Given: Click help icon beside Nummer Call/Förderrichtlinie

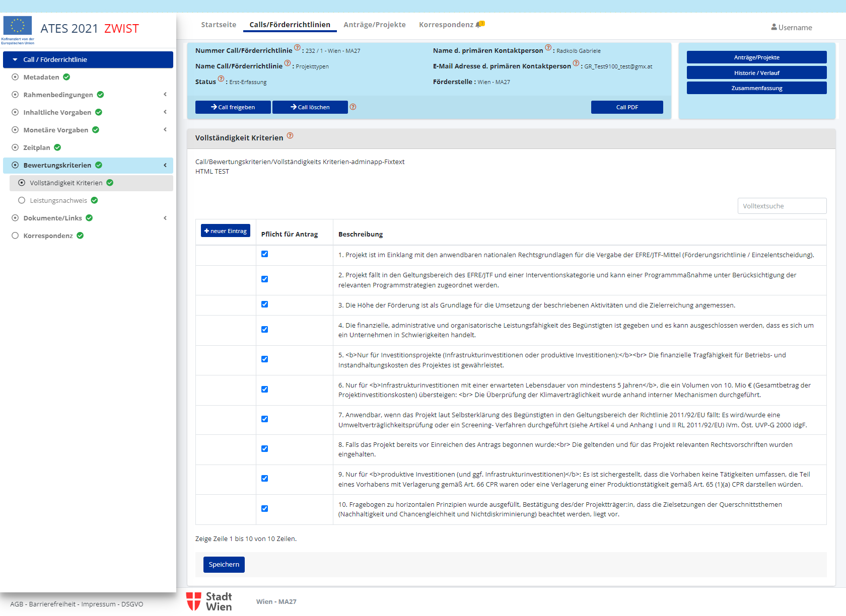Looking at the screenshot, I should (x=297, y=48).
